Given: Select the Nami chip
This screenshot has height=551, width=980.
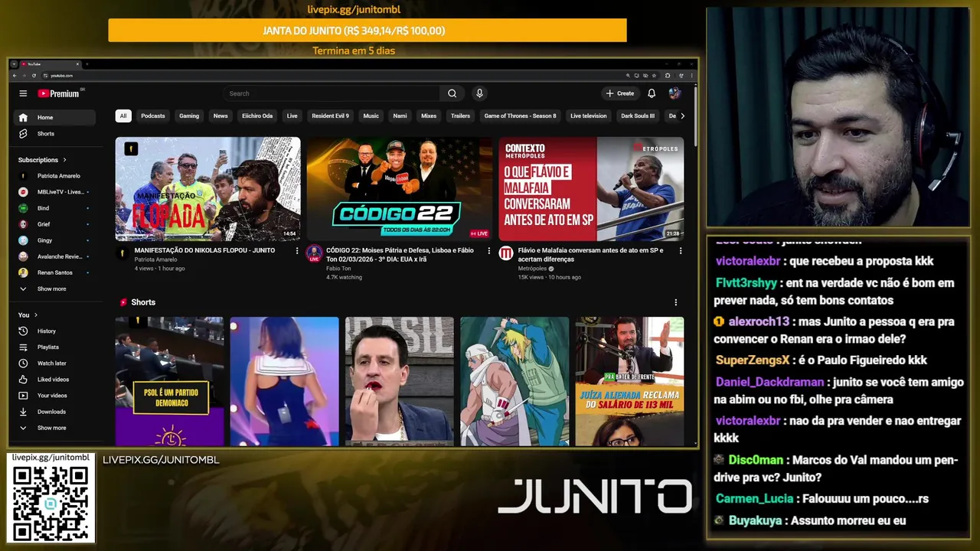Looking at the screenshot, I should pyautogui.click(x=400, y=116).
